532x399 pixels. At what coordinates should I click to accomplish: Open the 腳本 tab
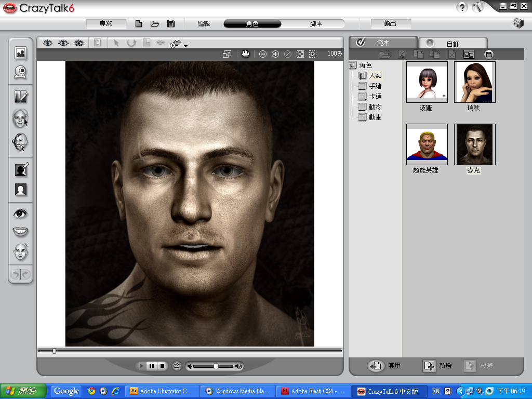tap(316, 24)
